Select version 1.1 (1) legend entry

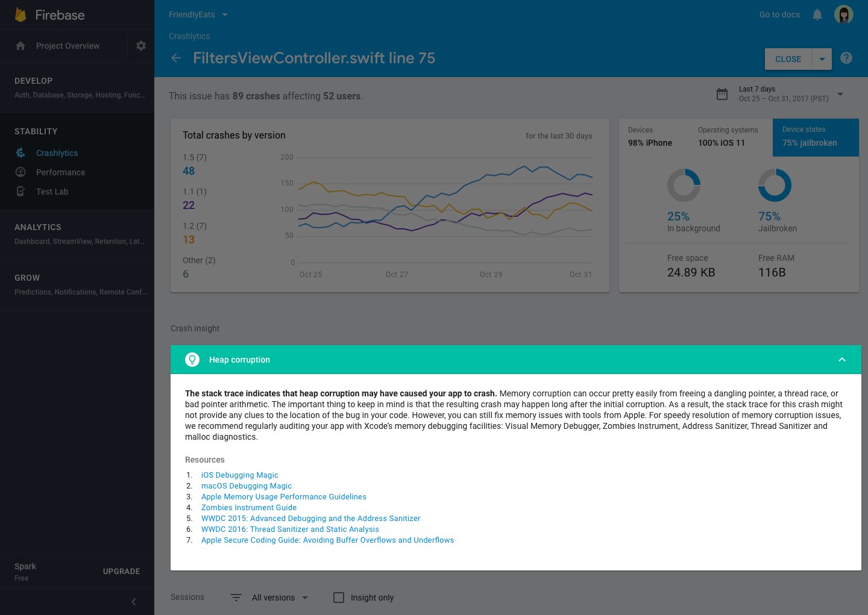pos(195,199)
